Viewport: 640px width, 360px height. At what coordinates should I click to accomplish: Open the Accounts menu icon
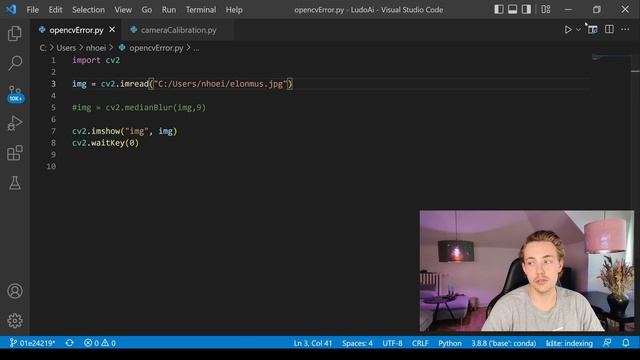[x=15, y=291]
